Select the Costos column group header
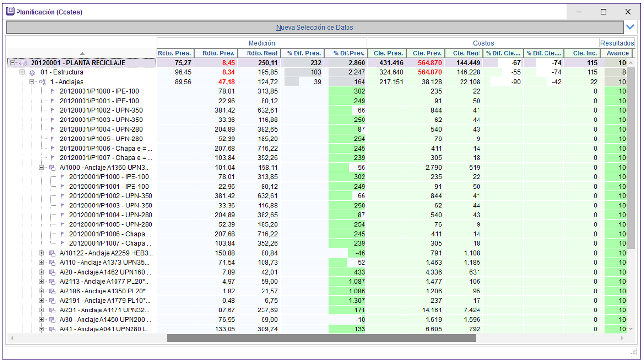 coord(483,43)
